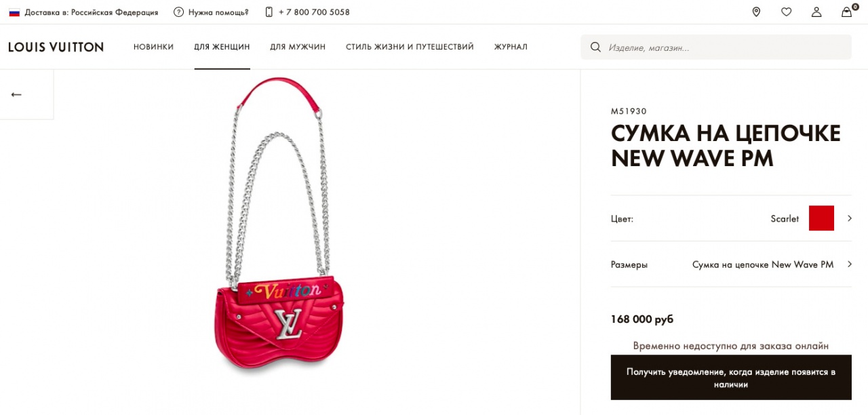Viewport: 868px width, 415px height.
Task: Click the search magnifier icon
Action: [595, 47]
